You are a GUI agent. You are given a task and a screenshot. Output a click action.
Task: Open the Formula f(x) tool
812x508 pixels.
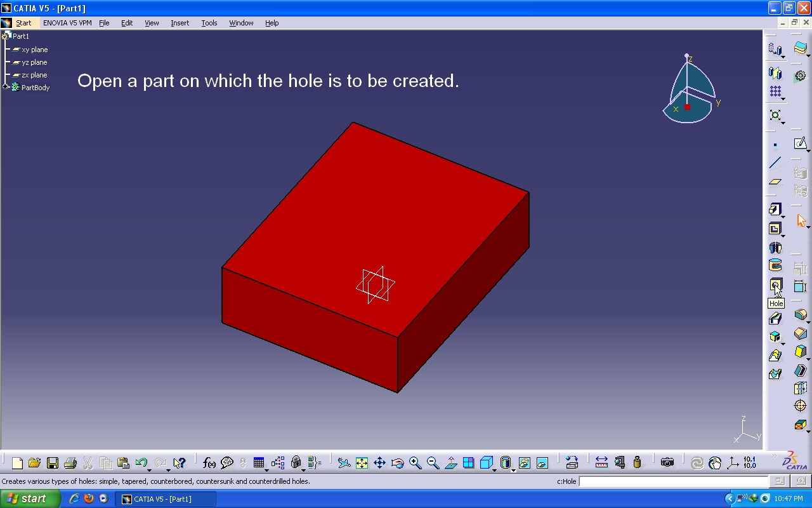(209, 463)
